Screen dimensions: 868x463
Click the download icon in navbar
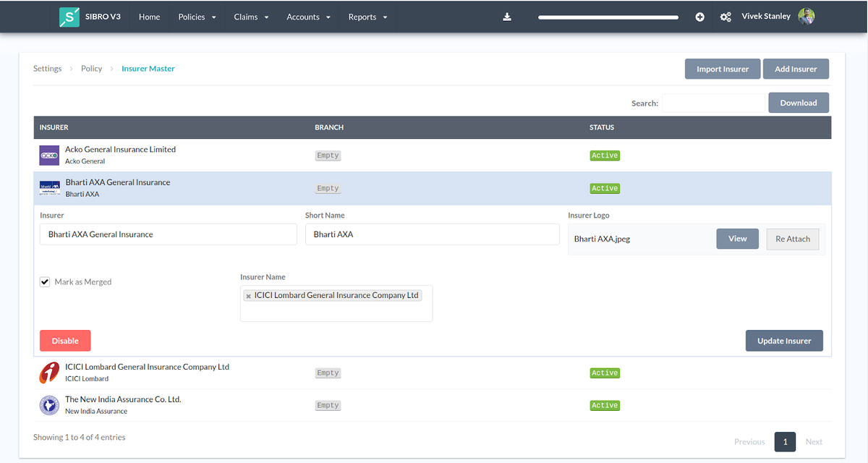tap(507, 17)
